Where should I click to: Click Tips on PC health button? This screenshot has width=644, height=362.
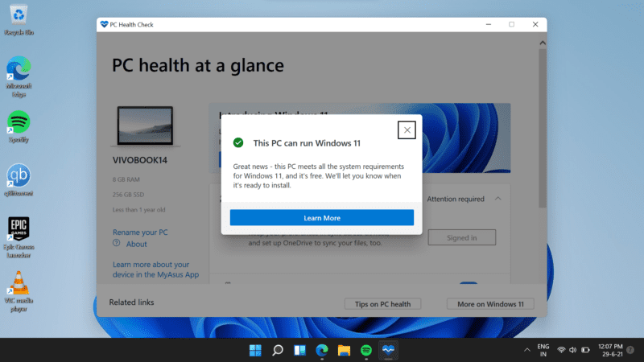coord(383,304)
